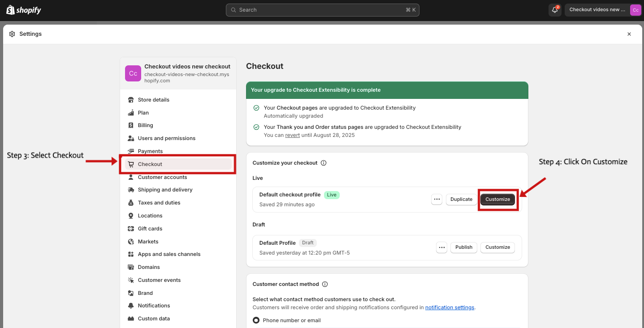Click info icon beside Customer contact method
This screenshot has width=644, height=328.
325,284
